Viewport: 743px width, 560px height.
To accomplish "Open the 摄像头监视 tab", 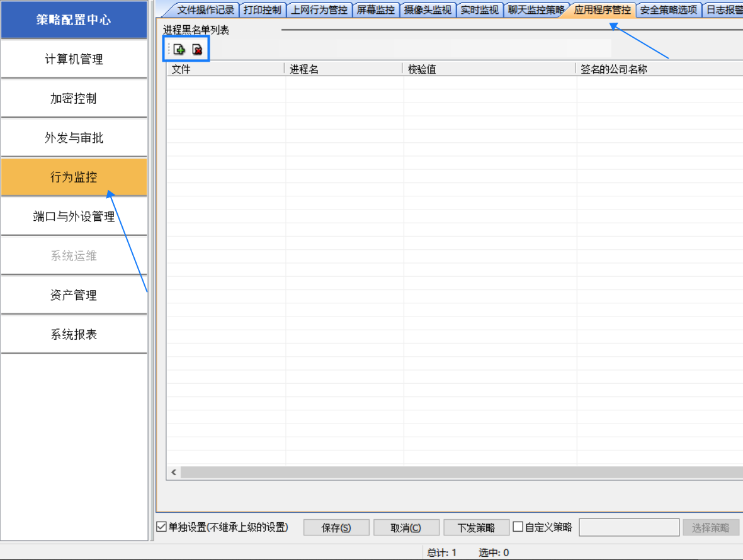I will click(x=428, y=10).
